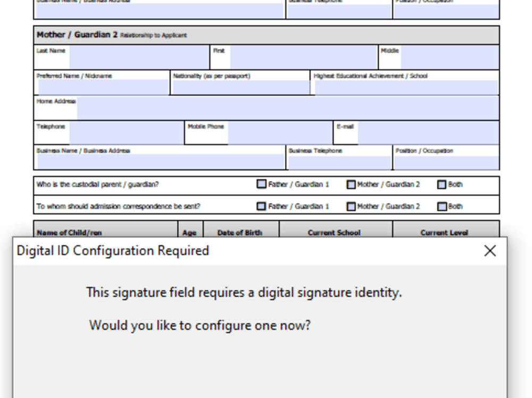Screen dimensions: 532x398
Task: Check Mother / Guardian 2 for admission correspondence
Action: 351,206
